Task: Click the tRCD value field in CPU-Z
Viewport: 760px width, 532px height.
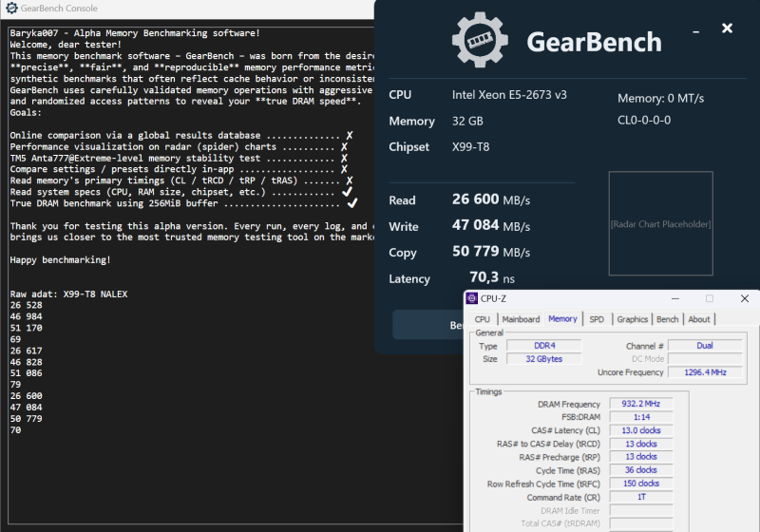Action: click(640, 444)
